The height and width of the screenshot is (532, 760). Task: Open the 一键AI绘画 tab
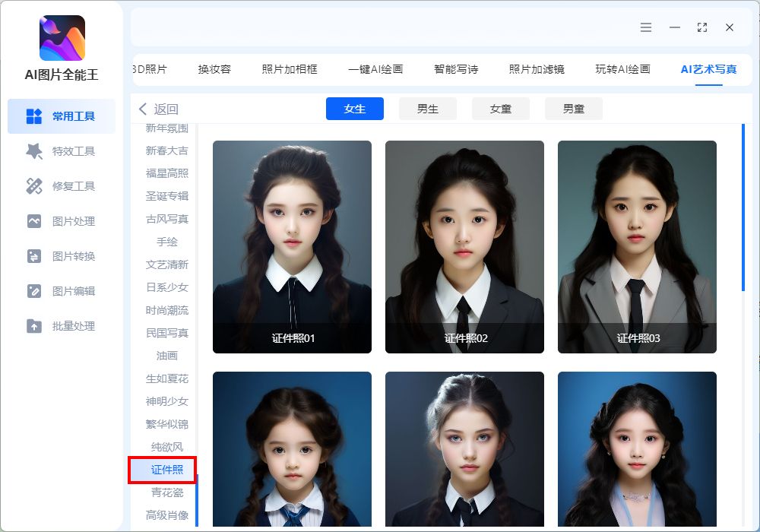click(x=375, y=69)
